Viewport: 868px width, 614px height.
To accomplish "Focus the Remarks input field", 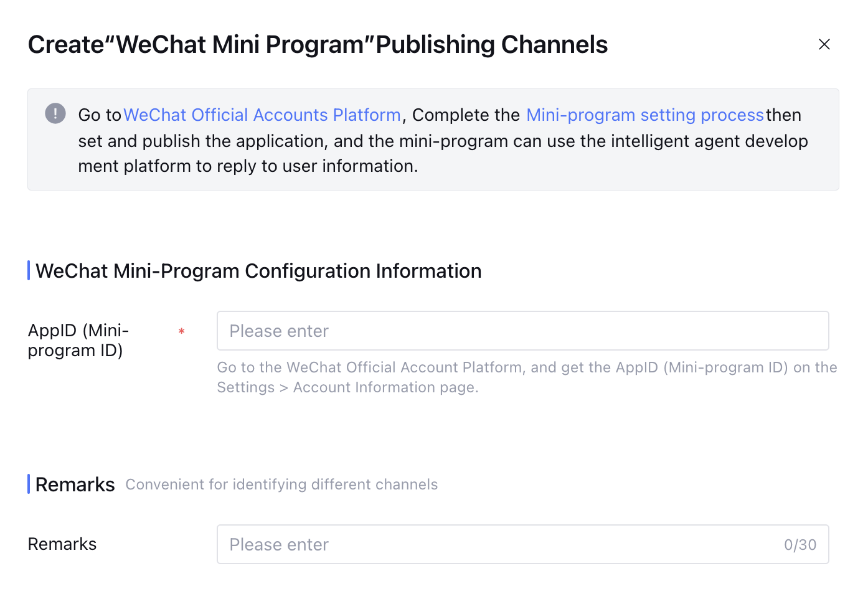I will pyautogui.click(x=498, y=544).
